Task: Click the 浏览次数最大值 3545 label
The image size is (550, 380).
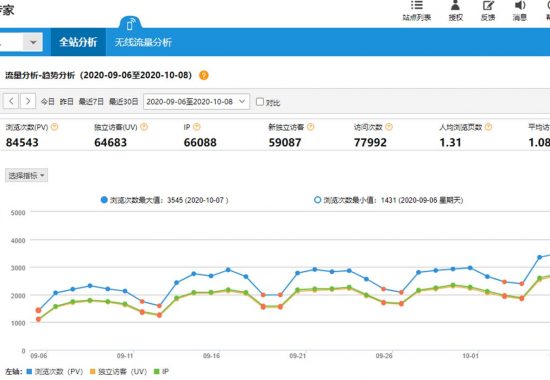Action: coord(169,200)
